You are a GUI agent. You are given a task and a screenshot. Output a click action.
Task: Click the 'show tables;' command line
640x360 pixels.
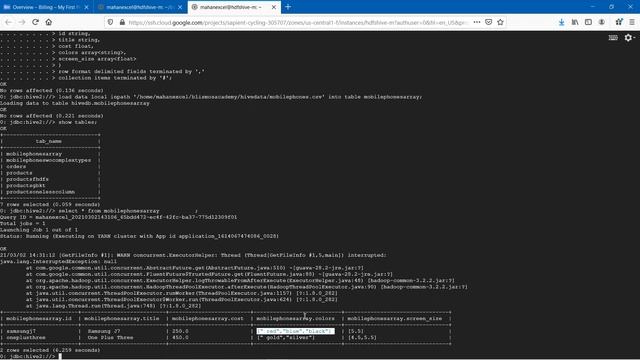(x=49, y=122)
